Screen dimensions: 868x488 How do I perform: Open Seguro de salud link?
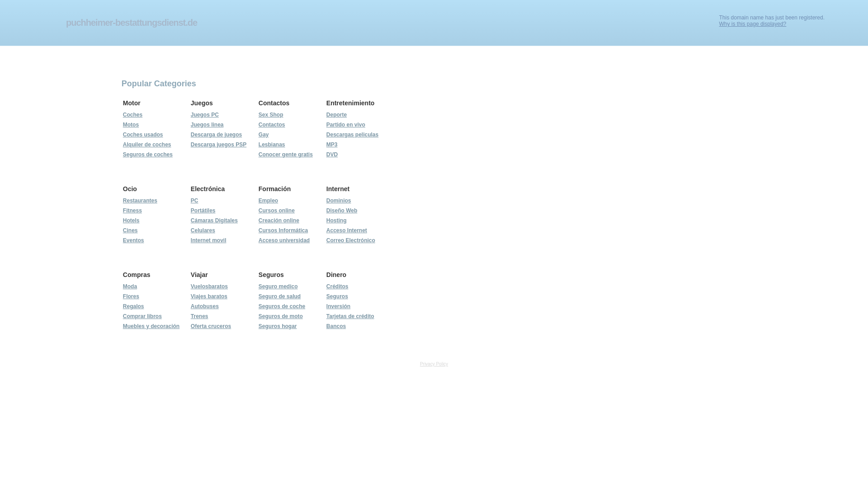tap(279, 296)
